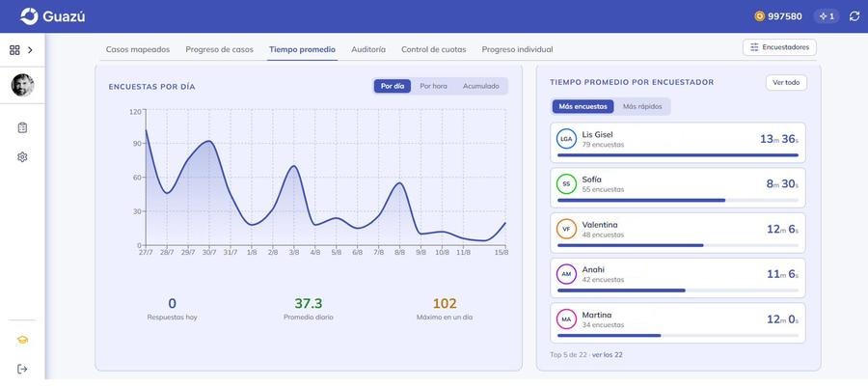Open the surveys clipboard icon

pyautogui.click(x=22, y=128)
